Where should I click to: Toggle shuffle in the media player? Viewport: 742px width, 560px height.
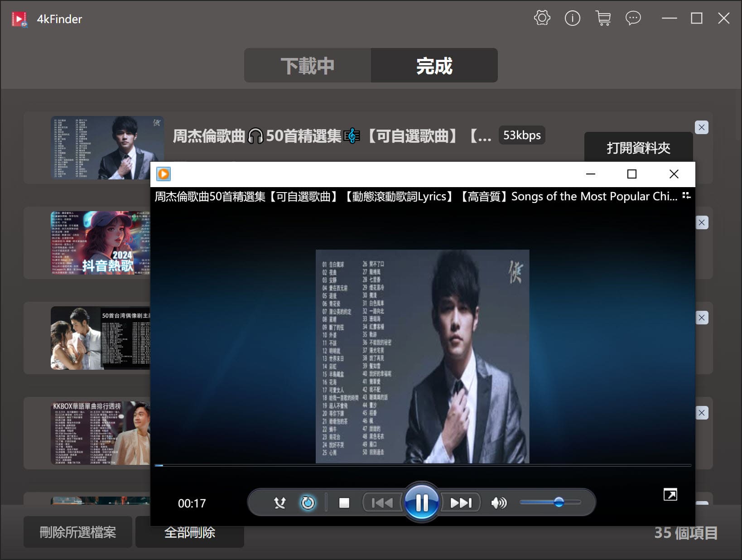tap(279, 503)
